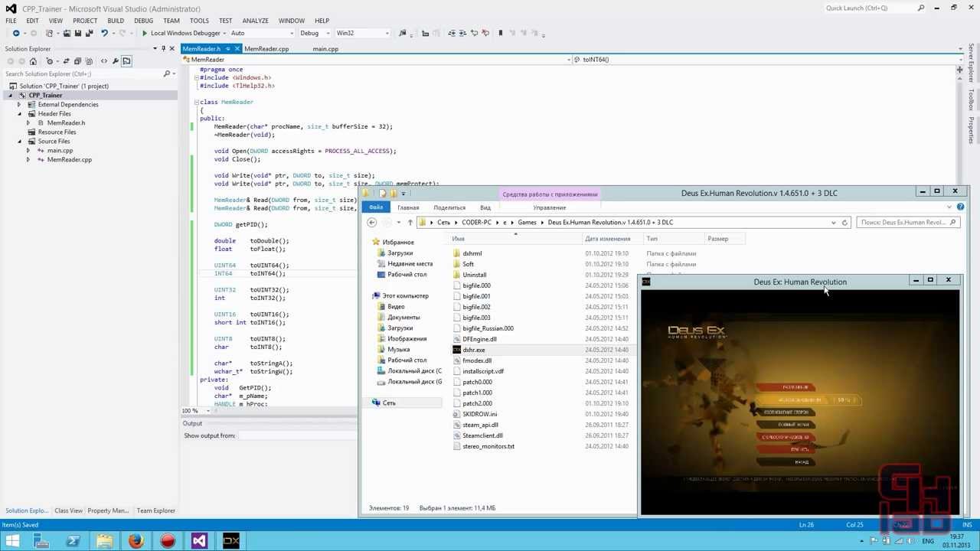Viewport: 980px width, 551px height.
Task: Click the ENG language indicator
Action: (x=928, y=541)
